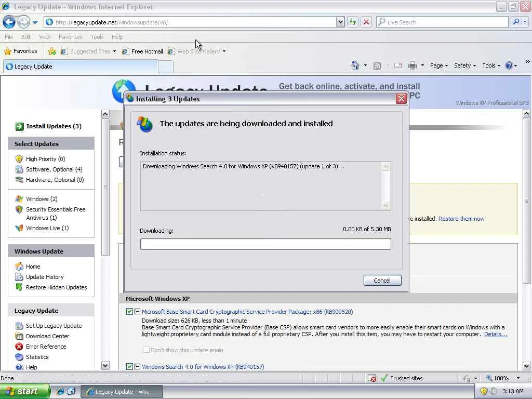This screenshot has width=532, height=399.
Task: Click the sidebar scroll down arrow
Action: point(105,366)
